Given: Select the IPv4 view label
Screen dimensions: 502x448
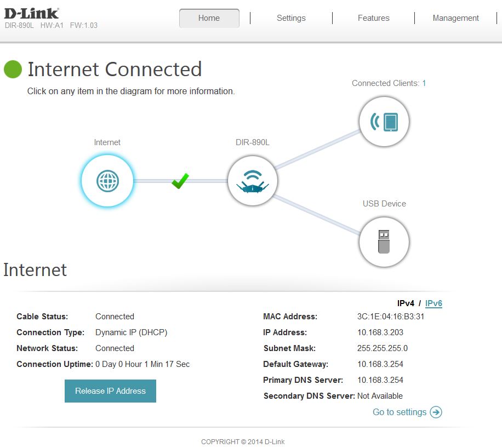Looking at the screenshot, I should (406, 303).
